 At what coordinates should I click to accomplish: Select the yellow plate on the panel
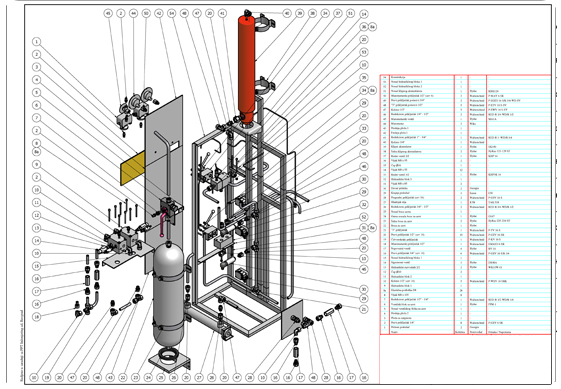coord(133,168)
